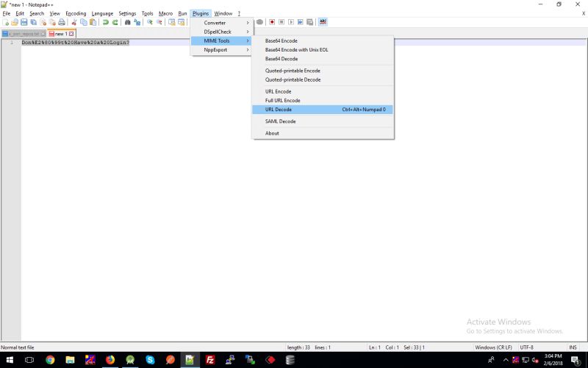Click Windows (CR LF) in status bar
Viewport: 588px width, 368px height.
pos(493,347)
